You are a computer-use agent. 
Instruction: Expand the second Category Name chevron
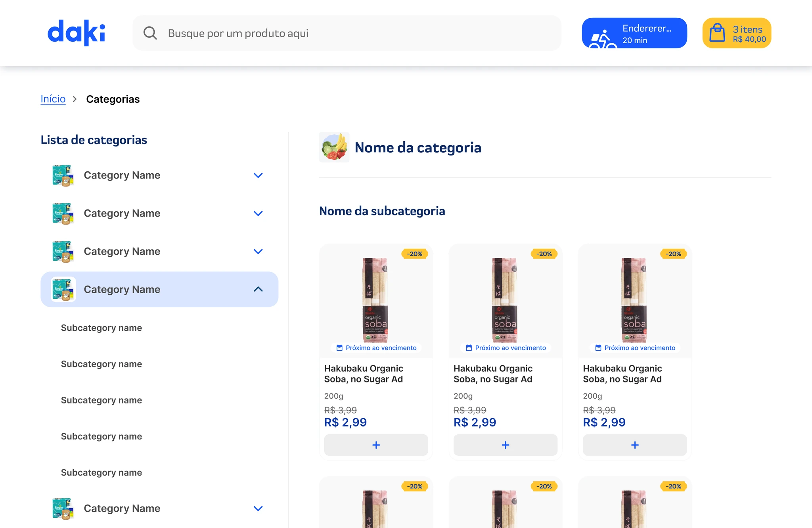pyautogui.click(x=258, y=213)
